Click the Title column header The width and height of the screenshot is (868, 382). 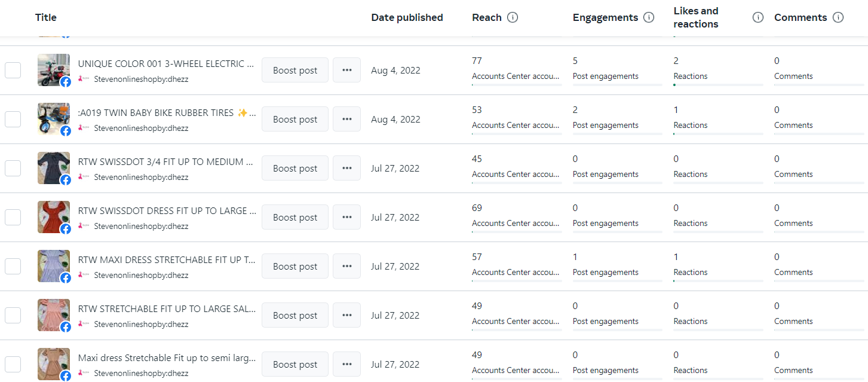pyautogui.click(x=46, y=17)
